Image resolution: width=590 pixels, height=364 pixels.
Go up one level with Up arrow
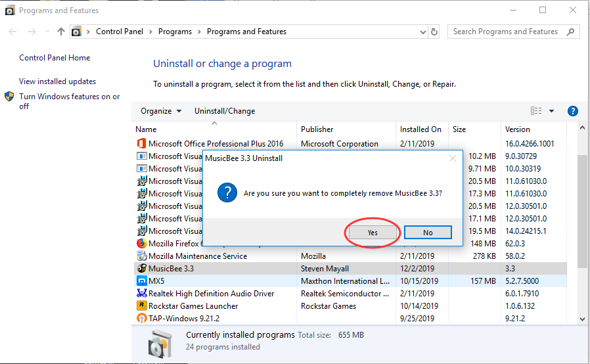click(60, 32)
